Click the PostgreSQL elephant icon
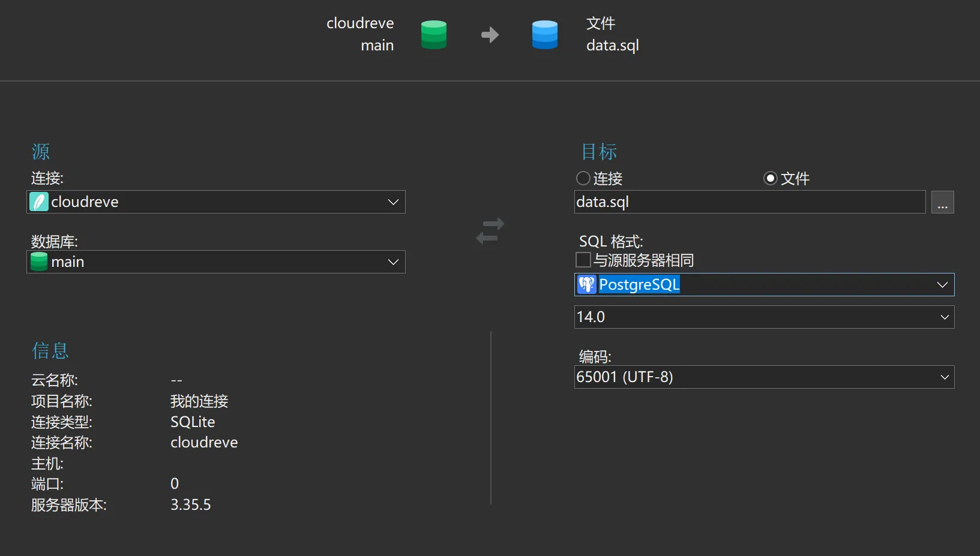Viewport: 980px width, 556px height. point(586,284)
